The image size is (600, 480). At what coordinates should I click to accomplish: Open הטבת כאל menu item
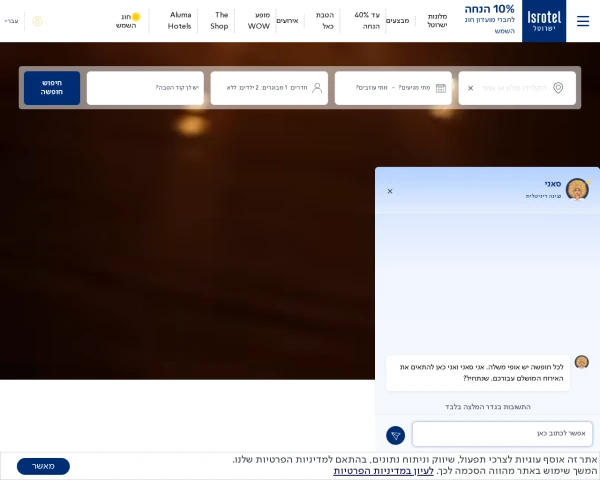point(325,21)
